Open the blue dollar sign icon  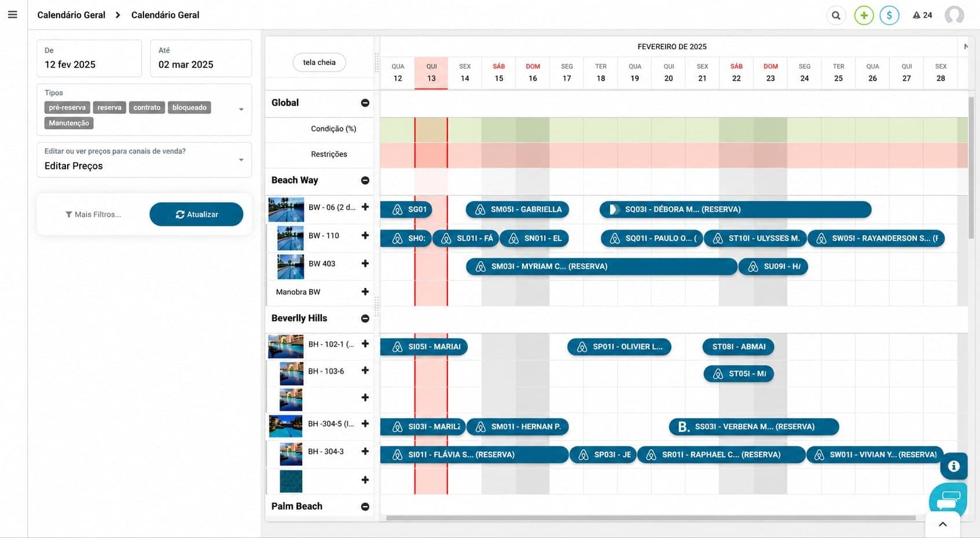click(x=889, y=15)
